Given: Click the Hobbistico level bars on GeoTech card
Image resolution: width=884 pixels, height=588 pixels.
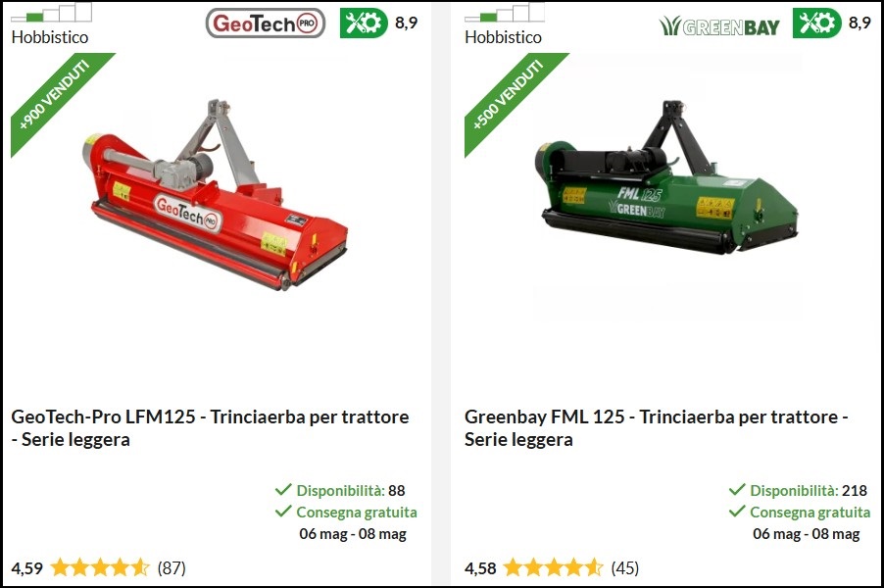Looking at the screenshot, I should coord(51,13).
